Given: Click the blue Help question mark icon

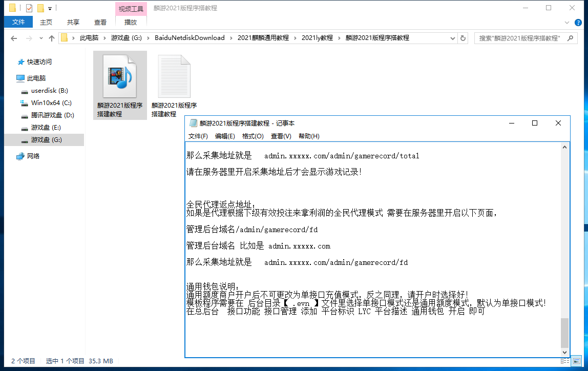Looking at the screenshot, I should [578, 23].
